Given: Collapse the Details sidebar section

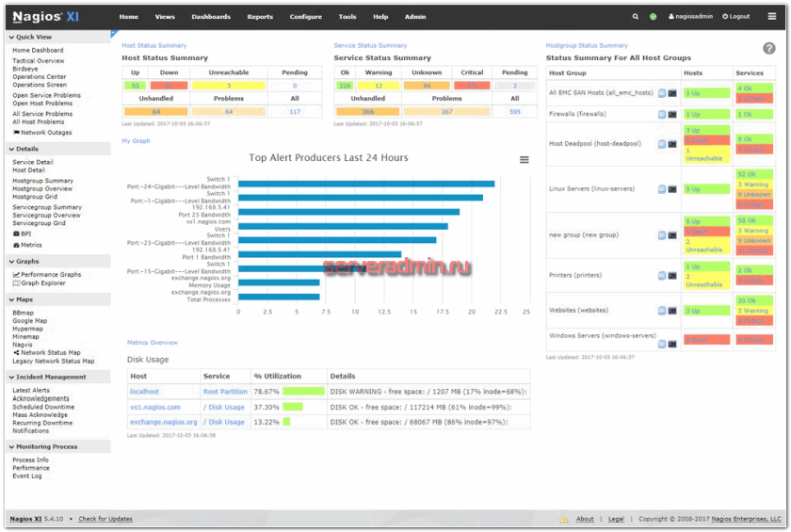Looking at the screenshot, I should [24, 150].
